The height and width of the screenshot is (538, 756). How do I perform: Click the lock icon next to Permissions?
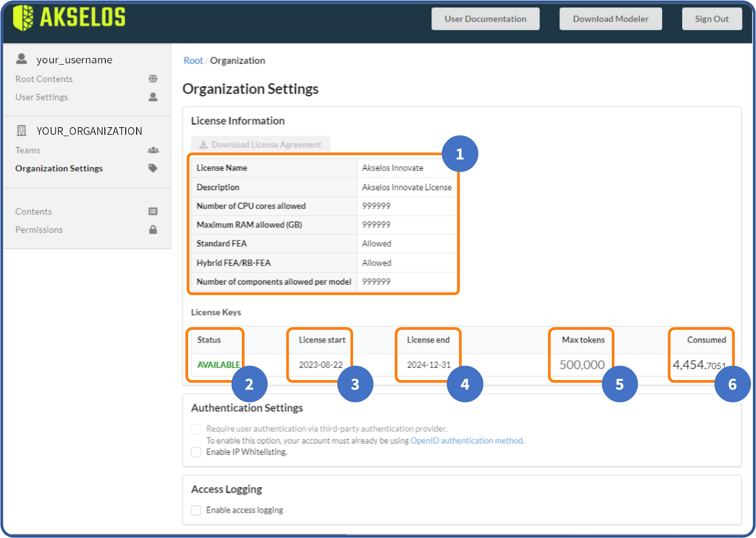(x=153, y=230)
